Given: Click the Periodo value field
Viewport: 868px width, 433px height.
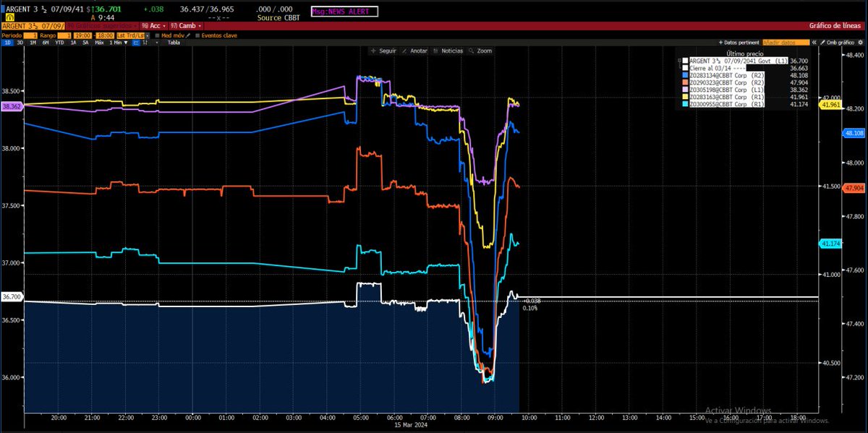Looking at the screenshot, I should click(30, 35).
